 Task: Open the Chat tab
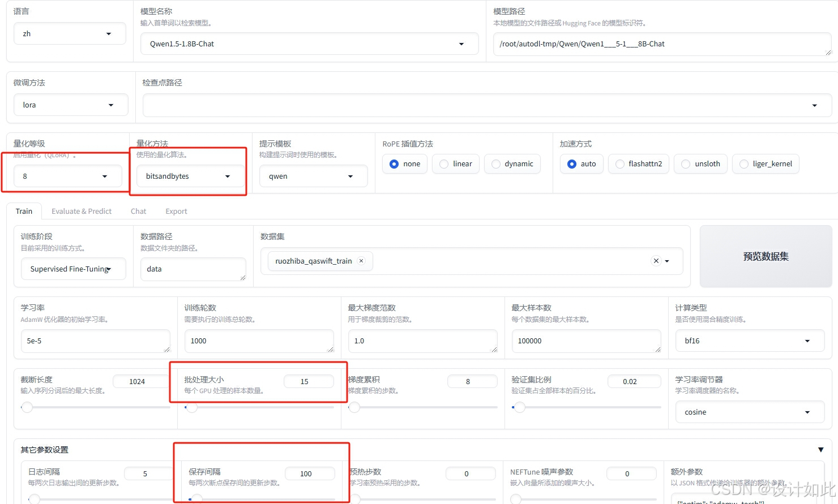click(x=138, y=211)
